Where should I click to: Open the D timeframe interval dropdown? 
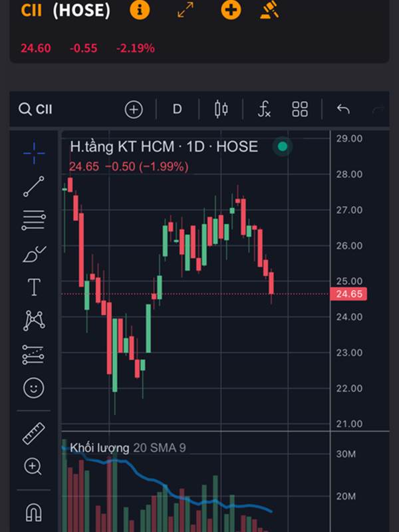(177, 109)
